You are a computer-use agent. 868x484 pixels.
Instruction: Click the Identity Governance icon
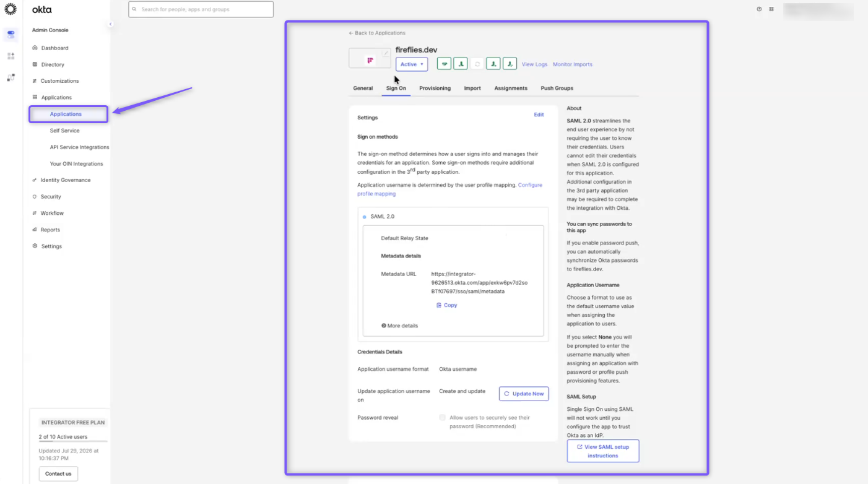point(35,180)
